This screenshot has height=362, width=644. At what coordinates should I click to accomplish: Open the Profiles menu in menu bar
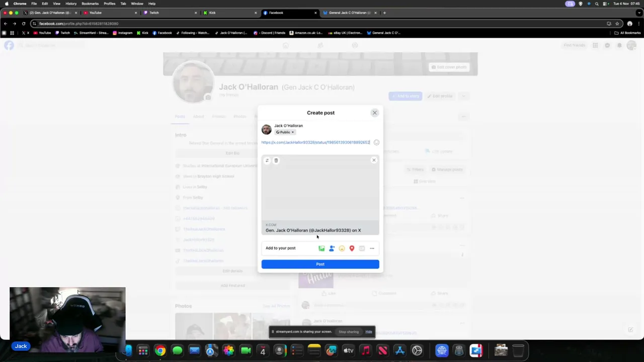[x=109, y=4]
